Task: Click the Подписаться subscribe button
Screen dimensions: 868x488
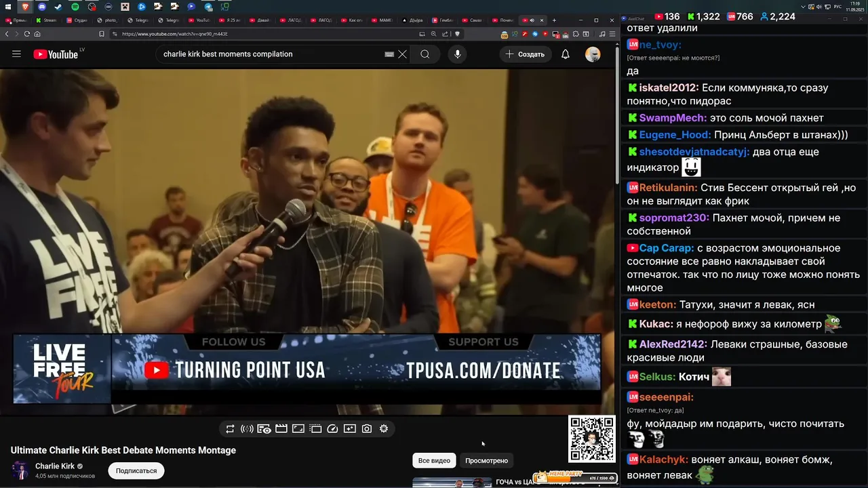Action: click(x=136, y=470)
